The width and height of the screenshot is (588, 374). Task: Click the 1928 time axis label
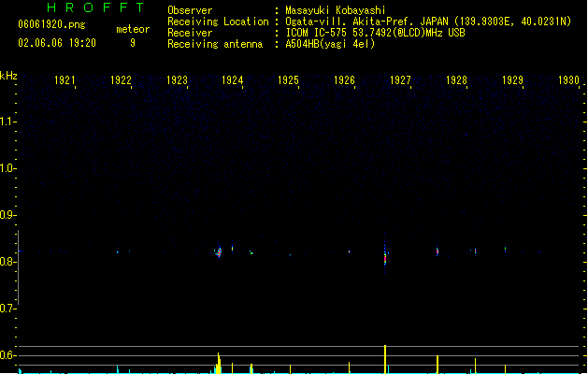click(456, 79)
